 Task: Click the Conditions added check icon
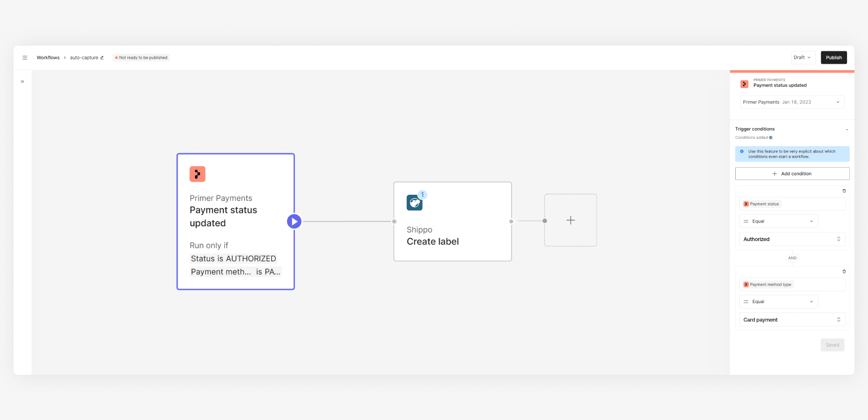pyautogui.click(x=770, y=138)
